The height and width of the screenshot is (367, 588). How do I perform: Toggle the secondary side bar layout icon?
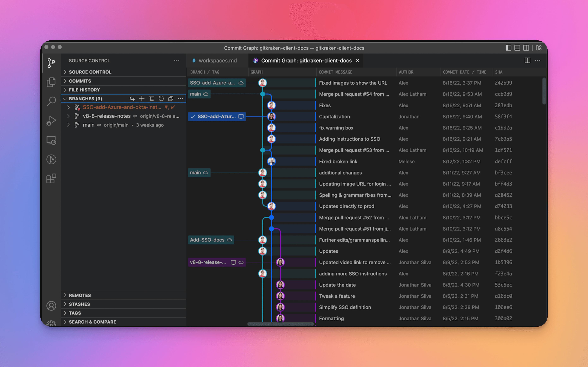[526, 48]
